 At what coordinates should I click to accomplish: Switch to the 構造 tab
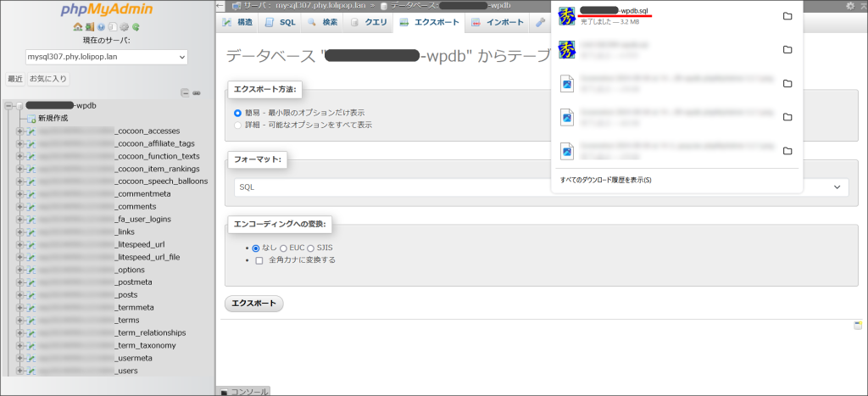(238, 23)
